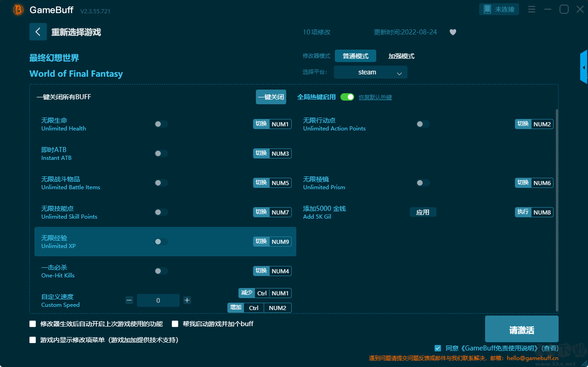Click the hello@gamebuff.cn email address
The height and width of the screenshot is (367, 588).
click(x=533, y=358)
